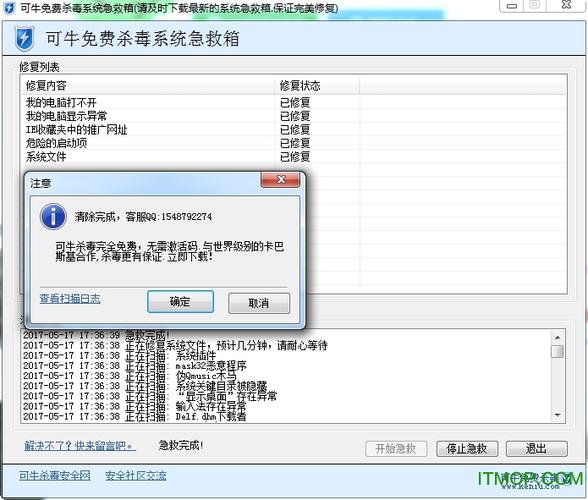
Task: Click title bar small shield icon
Action: tap(8, 8)
